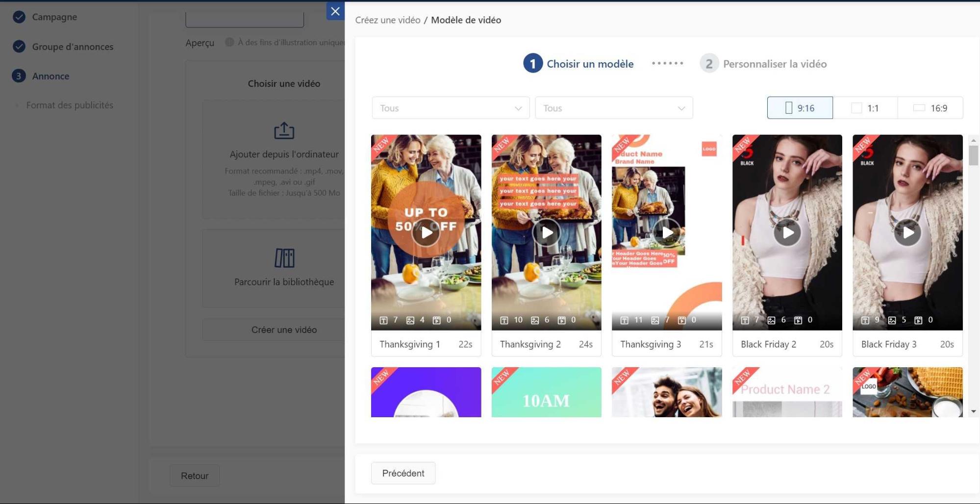Play the Thanksgiving 3 template preview
The image size is (980, 504).
(x=667, y=232)
